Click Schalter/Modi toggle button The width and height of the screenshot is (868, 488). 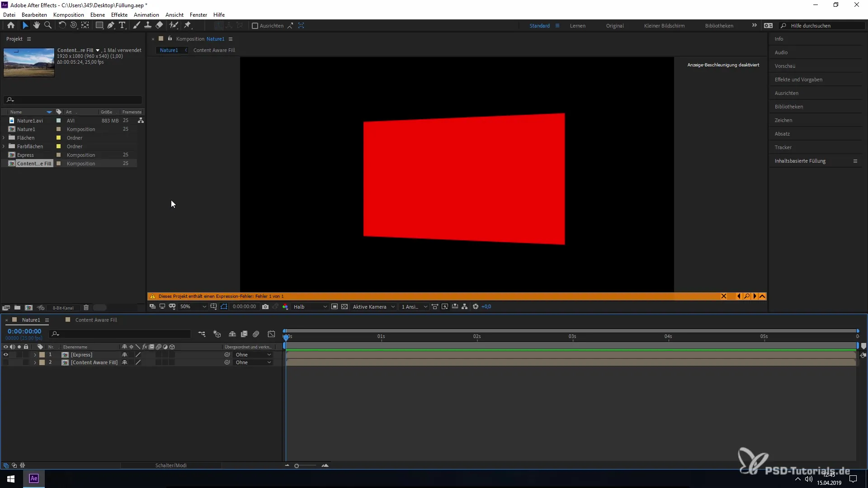point(171,465)
